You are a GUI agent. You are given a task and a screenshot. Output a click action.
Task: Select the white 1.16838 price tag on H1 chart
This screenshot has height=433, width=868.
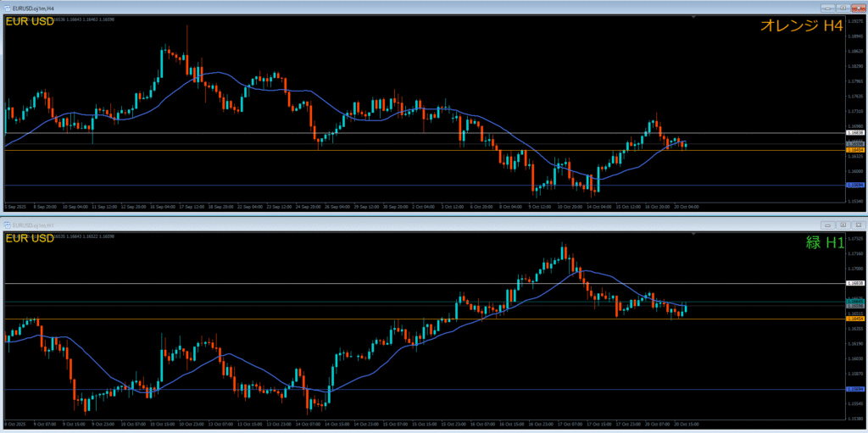pyautogui.click(x=855, y=283)
